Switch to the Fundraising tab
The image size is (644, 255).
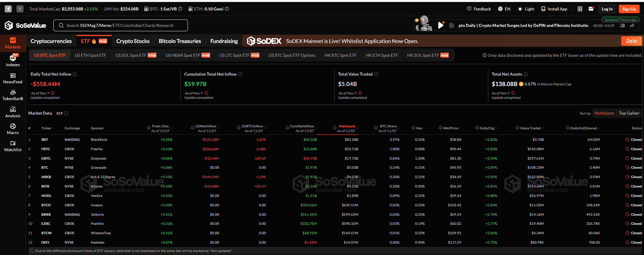click(x=224, y=41)
